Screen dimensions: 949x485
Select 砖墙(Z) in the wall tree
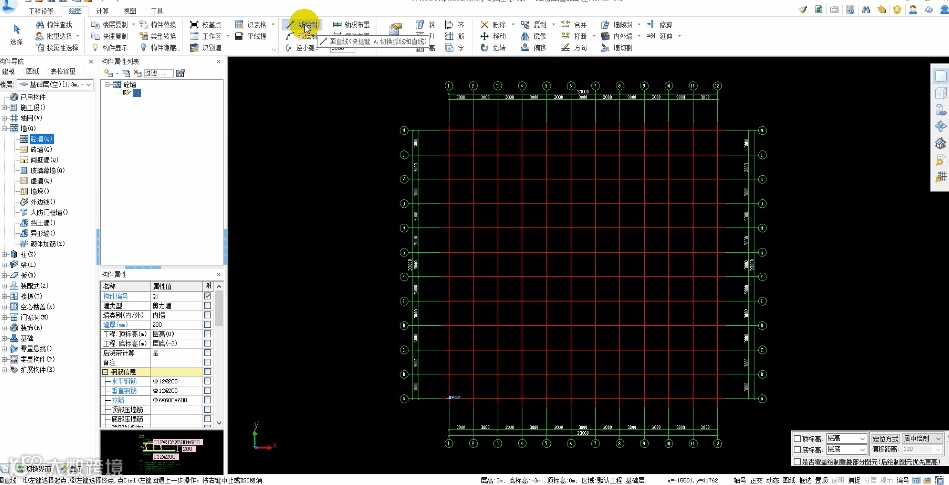41,150
